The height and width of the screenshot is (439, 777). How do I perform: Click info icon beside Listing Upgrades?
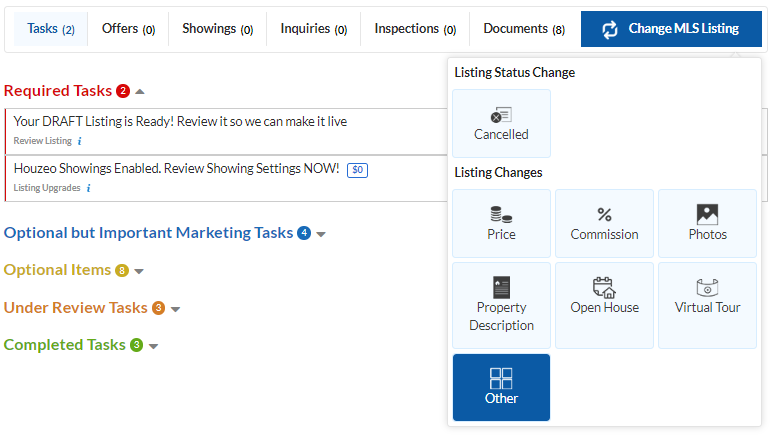(x=88, y=188)
